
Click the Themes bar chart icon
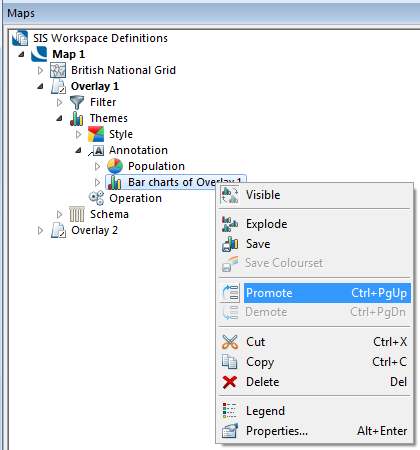[77, 118]
